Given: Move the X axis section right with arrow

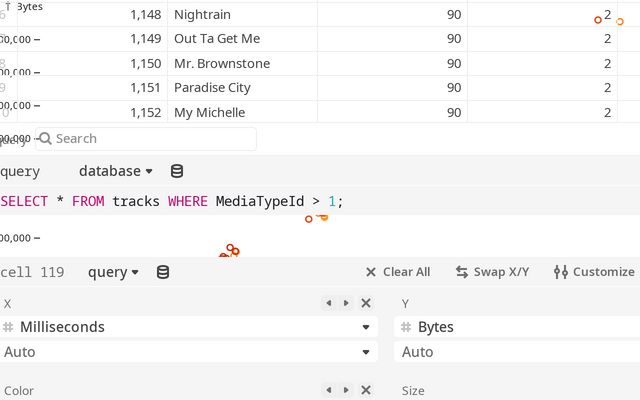Looking at the screenshot, I should 346,303.
